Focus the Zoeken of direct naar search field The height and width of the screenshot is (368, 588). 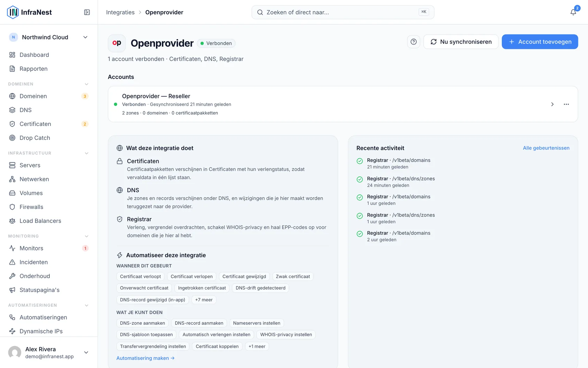coord(343,12)
